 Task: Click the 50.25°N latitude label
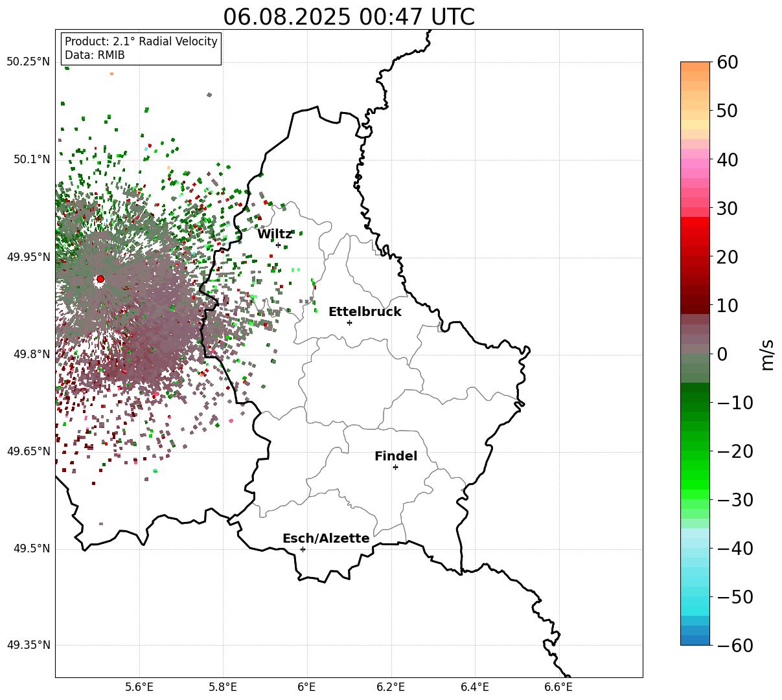pos(29,62)
